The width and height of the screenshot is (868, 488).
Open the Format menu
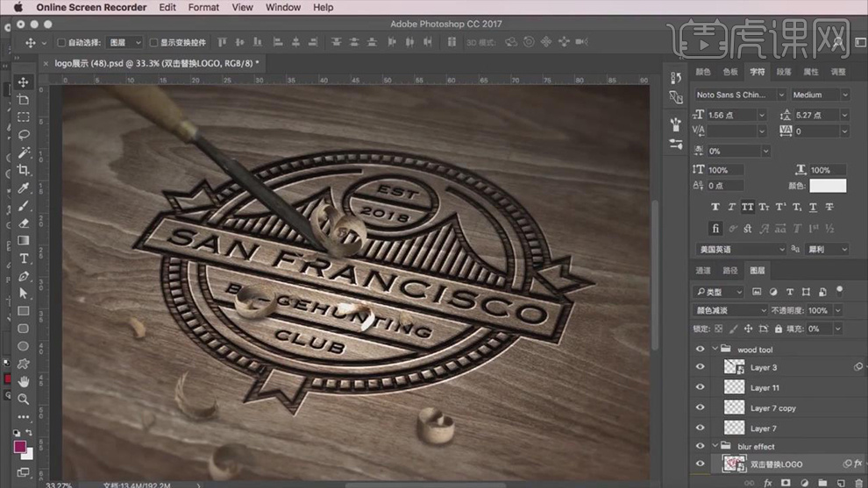203,7
